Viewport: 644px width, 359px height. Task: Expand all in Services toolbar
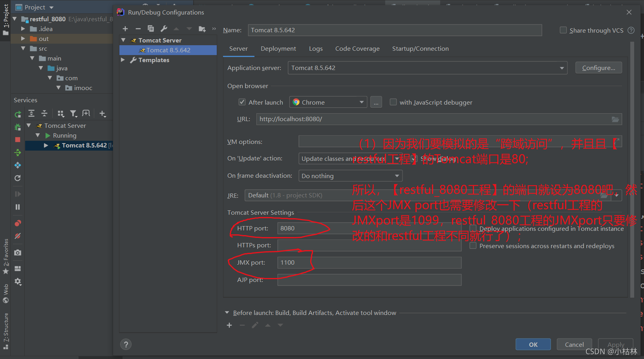31,114
